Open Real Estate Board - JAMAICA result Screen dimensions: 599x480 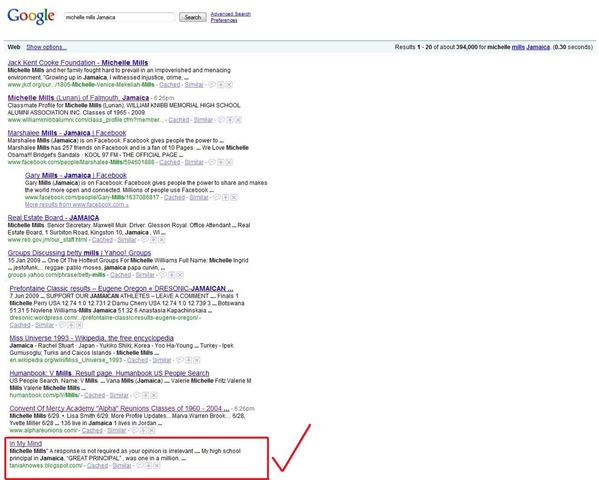click(x=53, y=218)
